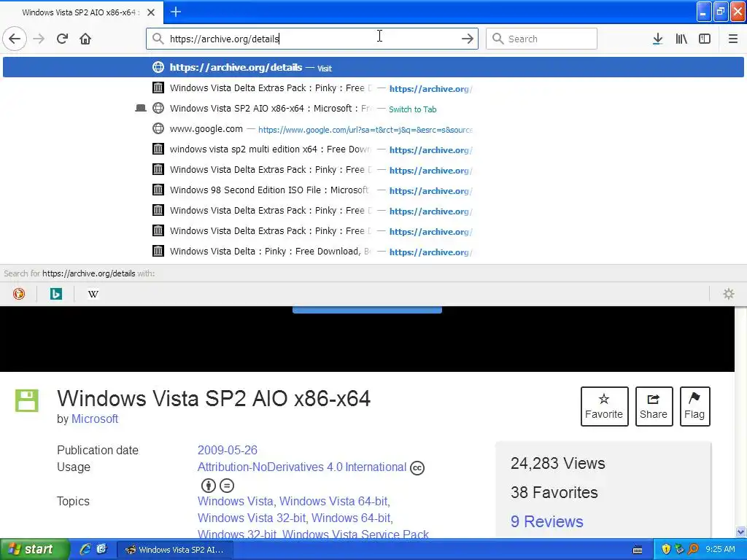Click the CC attribution person icon

tap(208, 485)
